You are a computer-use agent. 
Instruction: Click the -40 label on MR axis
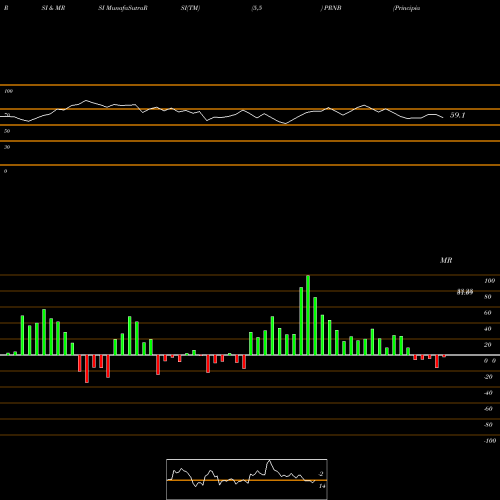pyautogui.click(x=488, y=393)
